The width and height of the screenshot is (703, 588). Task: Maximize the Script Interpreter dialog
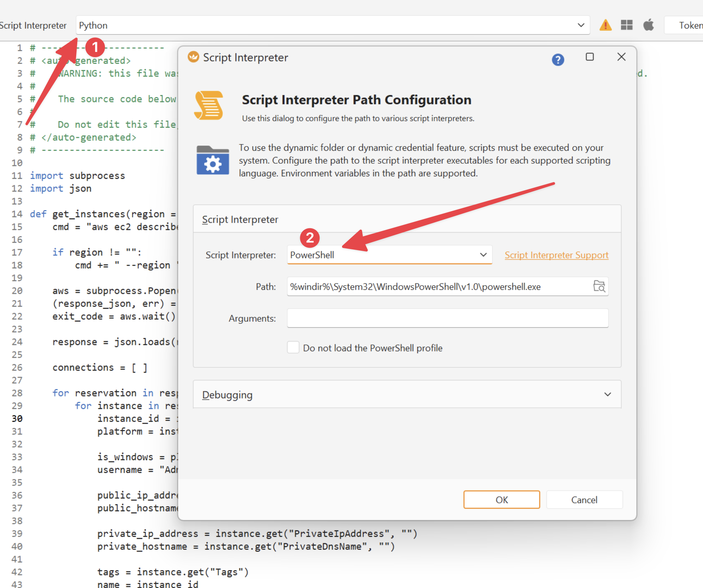click(x=590, y=57)
